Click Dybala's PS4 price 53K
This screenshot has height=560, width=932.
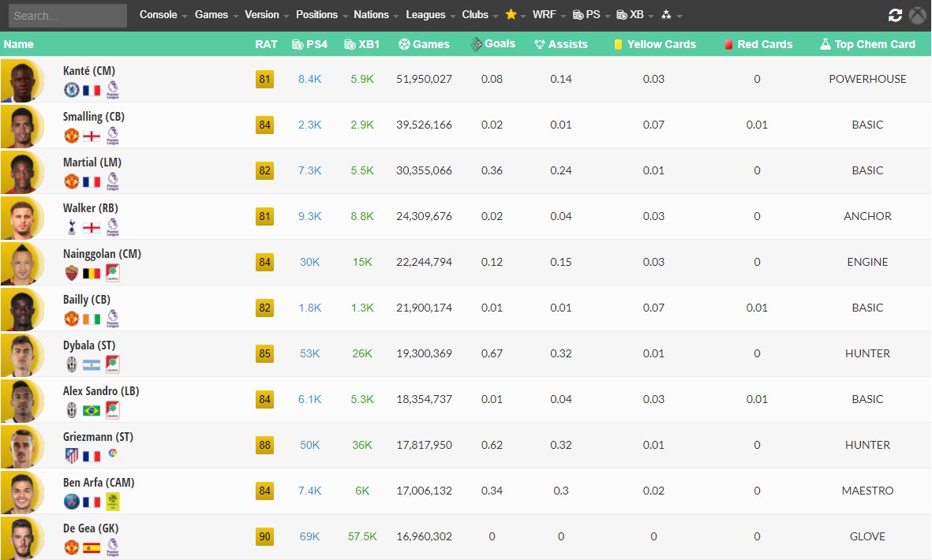click(309, 353)
